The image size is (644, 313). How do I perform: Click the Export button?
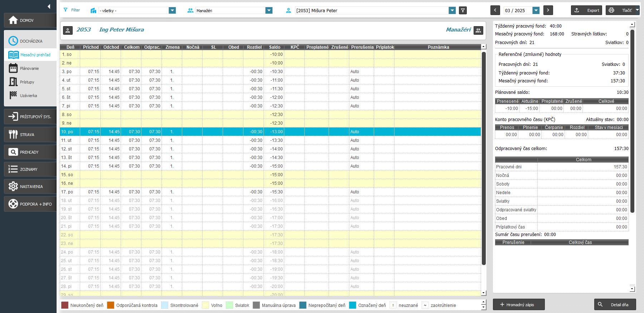click(x=586, y=10)
